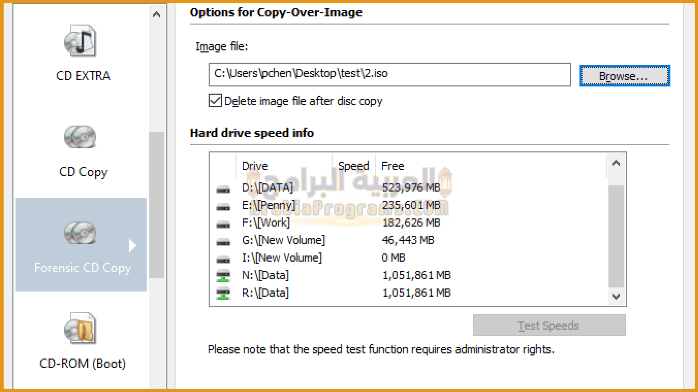Click the network drive icon for N:\[Data]
This screenshot has height=392, width=698.
[223, 276]
